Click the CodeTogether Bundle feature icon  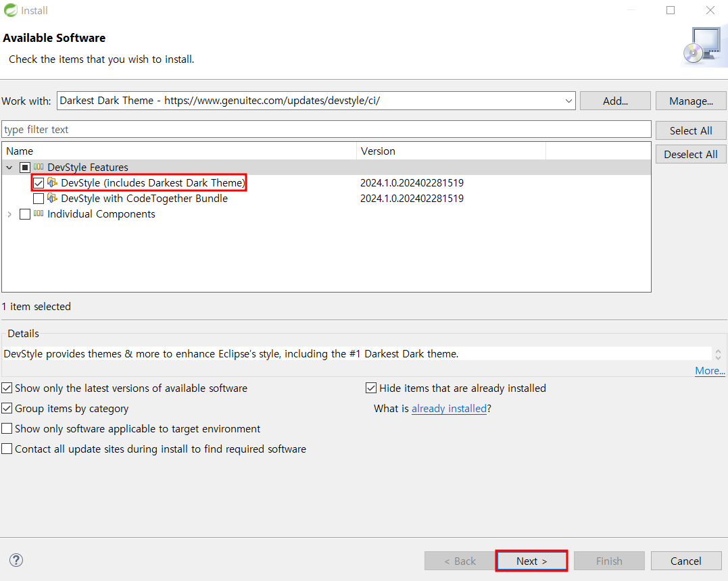(x=53, y=198)
